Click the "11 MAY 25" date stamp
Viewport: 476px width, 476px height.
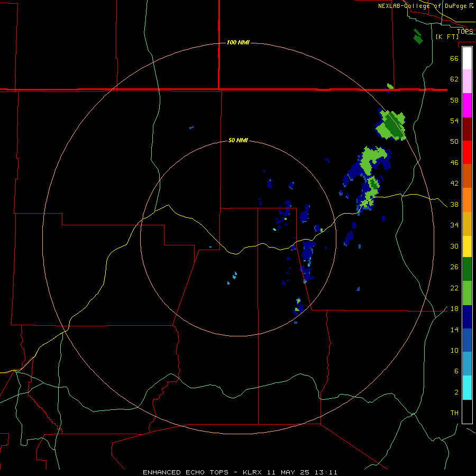tap(288, 472)
